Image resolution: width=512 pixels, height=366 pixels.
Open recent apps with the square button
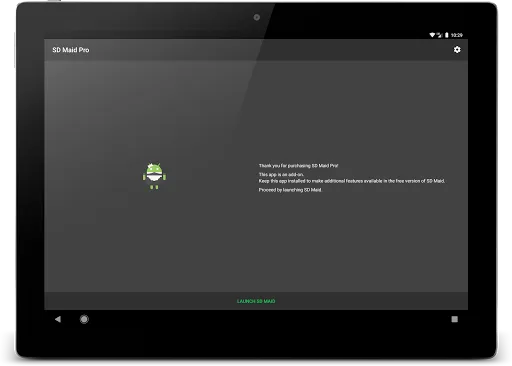click(x=454, y=319)
